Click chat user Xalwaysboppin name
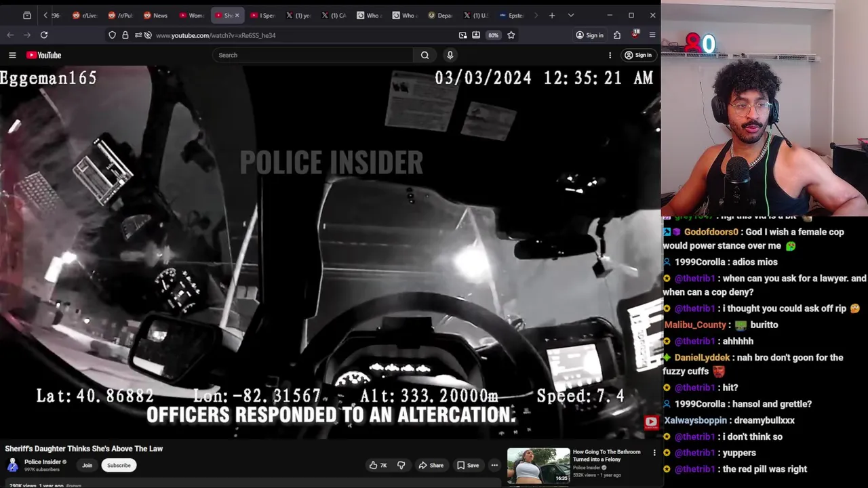This screenshot has width=868, height=488. [695, 420]
